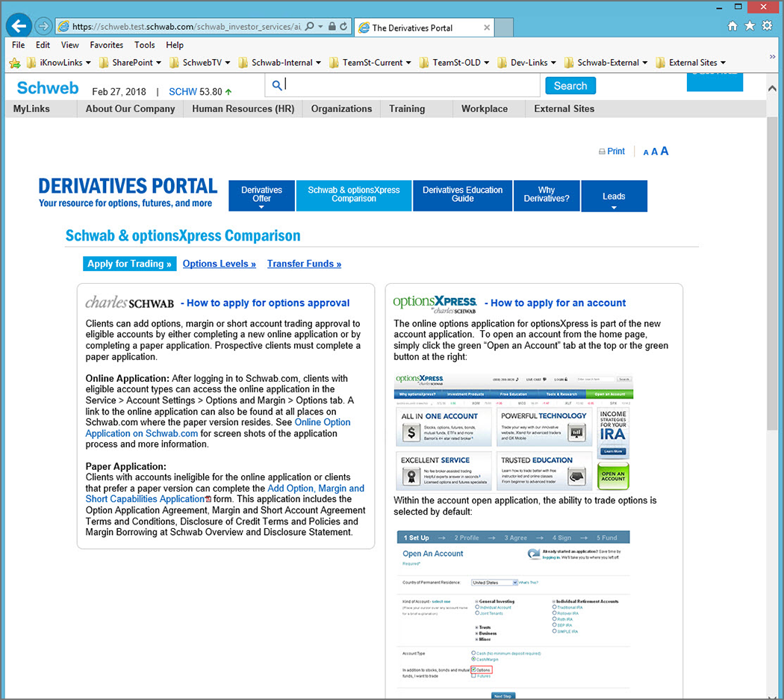784x700 pixels.
Task: Select largest text size A
Action: [664, 151]
